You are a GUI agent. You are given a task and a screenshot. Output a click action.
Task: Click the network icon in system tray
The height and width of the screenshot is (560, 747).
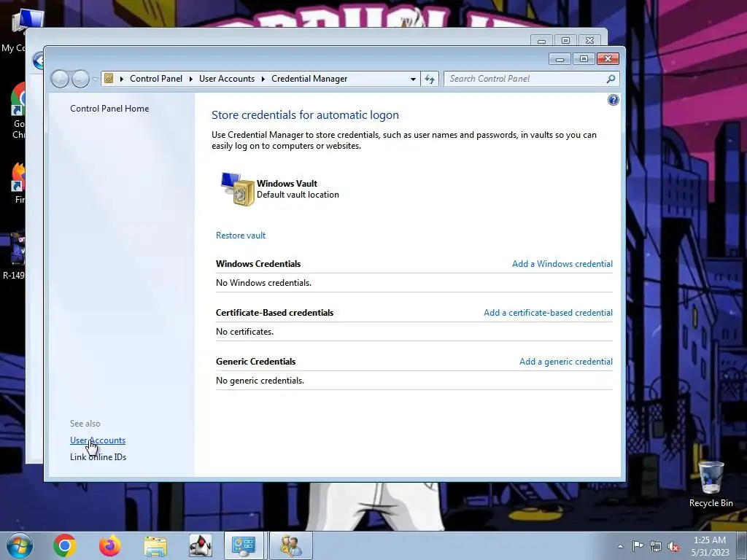click(x=656, y=546)
